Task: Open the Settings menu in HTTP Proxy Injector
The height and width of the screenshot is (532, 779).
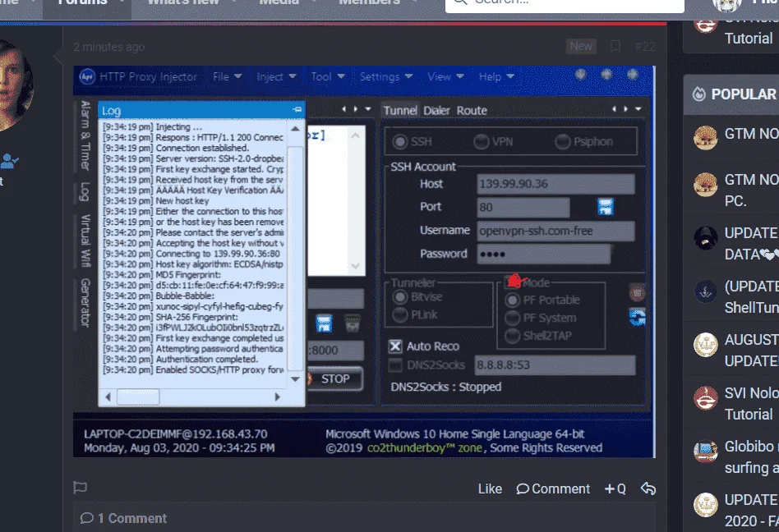Action: tap(386, 76)
